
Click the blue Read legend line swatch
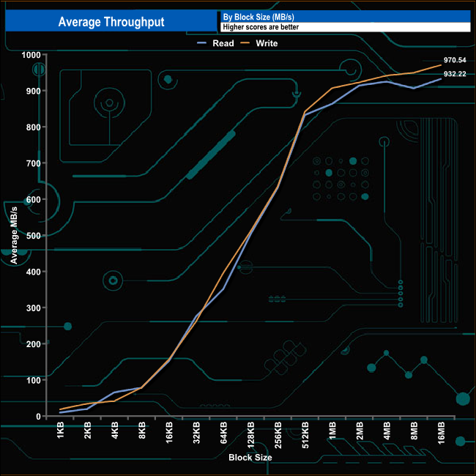pos(201,43)
